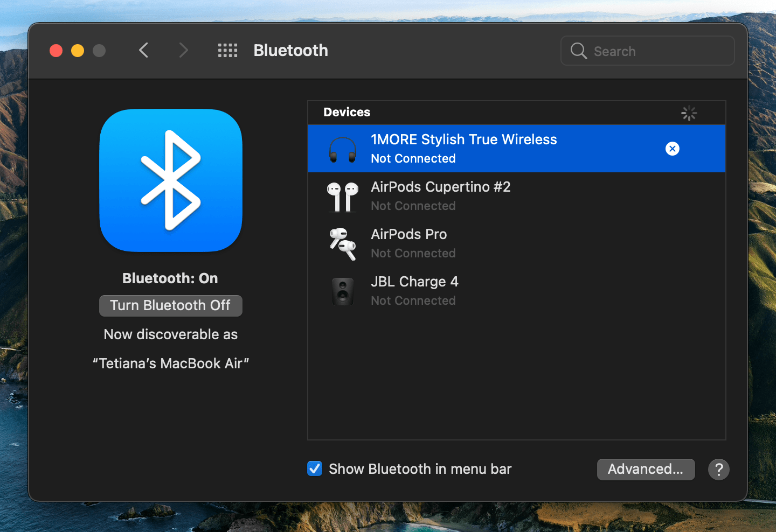Open the Advanced... settings
The height and width of the screenshot is (532, 776).
coord(646,470)
